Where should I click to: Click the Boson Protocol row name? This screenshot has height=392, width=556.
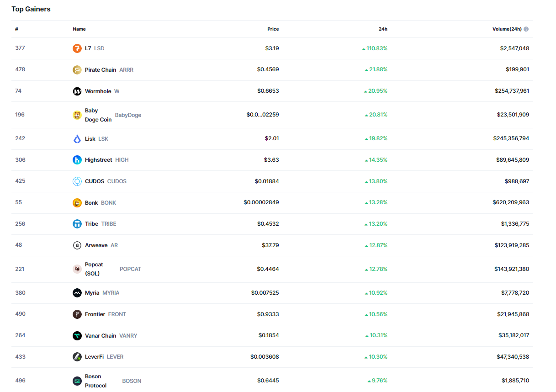96,381
